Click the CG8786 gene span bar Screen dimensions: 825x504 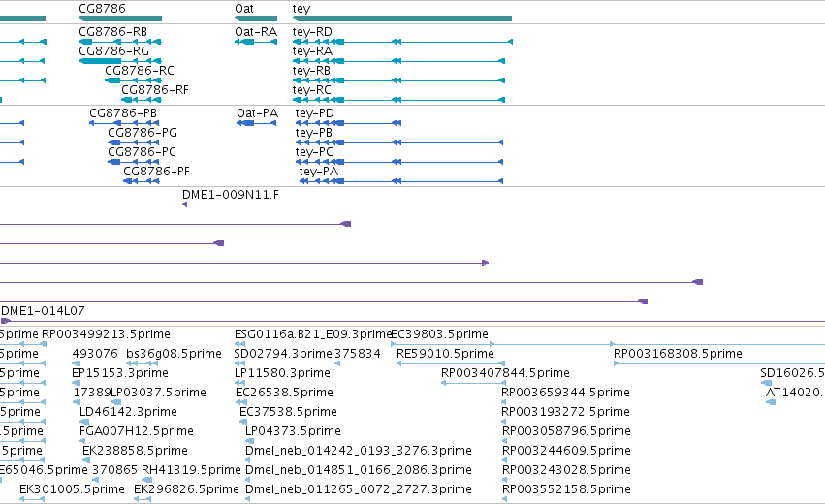tap(120, 18)
